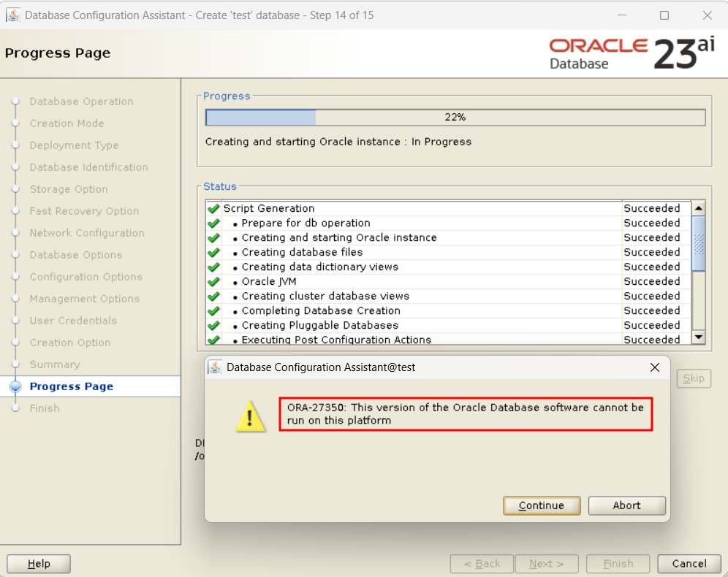Click the checkmark for Creating and starting Oracle instance
The image size is (728, 577).
coord(213,237)
